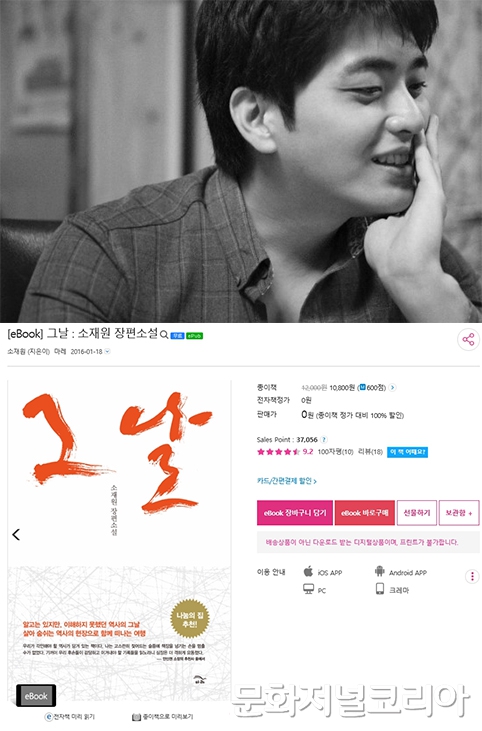Click the 그날 book cover thumbnail
This screenshot has width=482, height=731.
coord(119,541)
